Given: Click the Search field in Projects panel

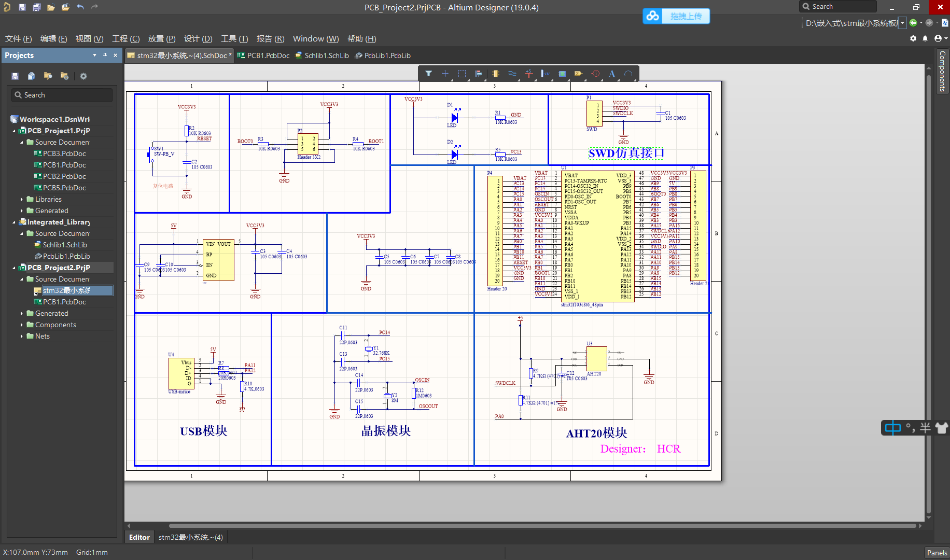Looking at the screenshot, I should (61, 95).
